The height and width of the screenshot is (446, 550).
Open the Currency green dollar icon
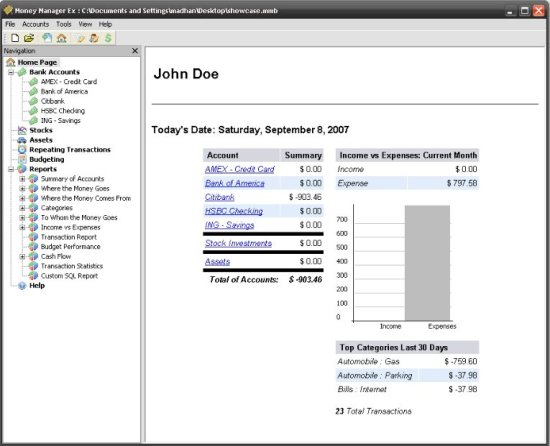pyautogui.click(x=108, y=38)
